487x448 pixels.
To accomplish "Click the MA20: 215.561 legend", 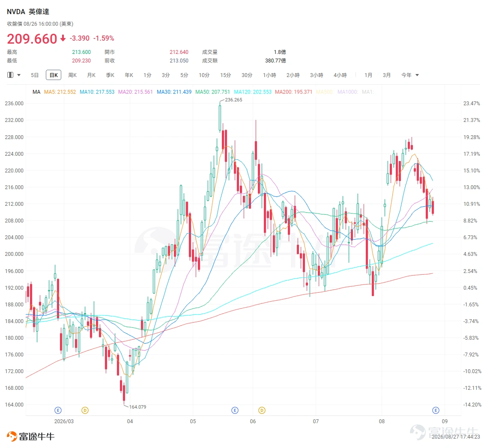I will click(x=135, y=92).
